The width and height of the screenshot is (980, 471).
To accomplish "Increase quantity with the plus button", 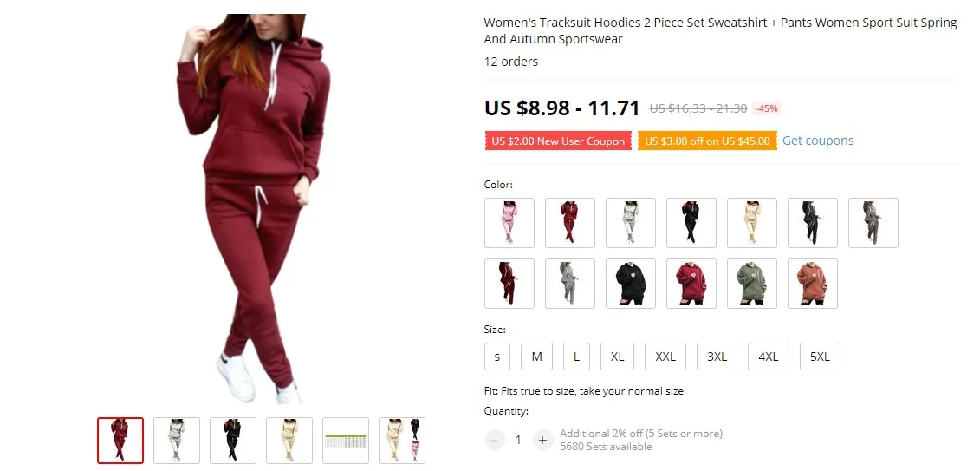I will (x=542, y=441).
